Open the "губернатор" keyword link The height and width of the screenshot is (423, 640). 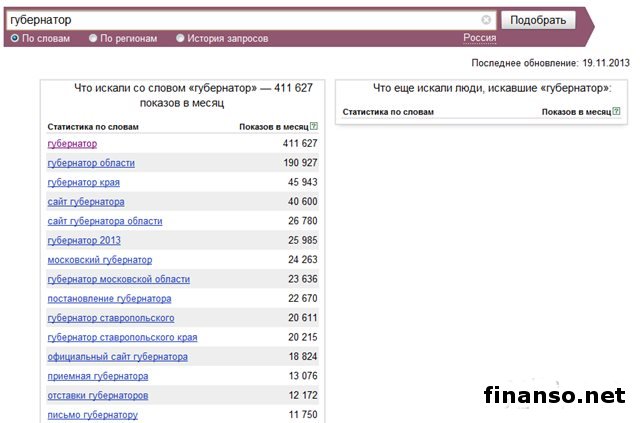(x=72, y=144)
